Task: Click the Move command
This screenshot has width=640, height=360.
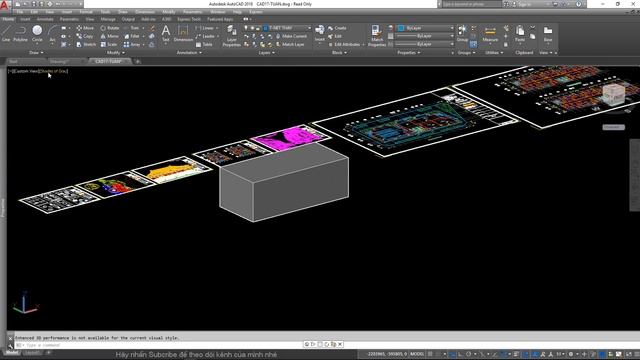Action: pyautogui.click(x=85, y=28)
